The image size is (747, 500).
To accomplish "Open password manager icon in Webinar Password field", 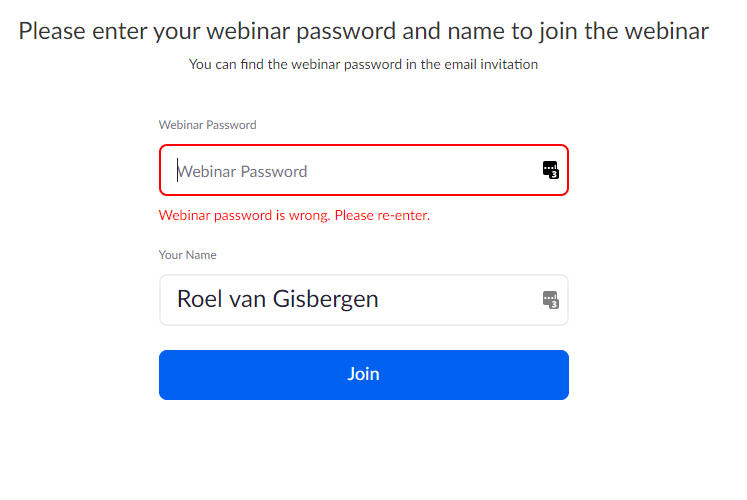I will (x=550, y=170).
